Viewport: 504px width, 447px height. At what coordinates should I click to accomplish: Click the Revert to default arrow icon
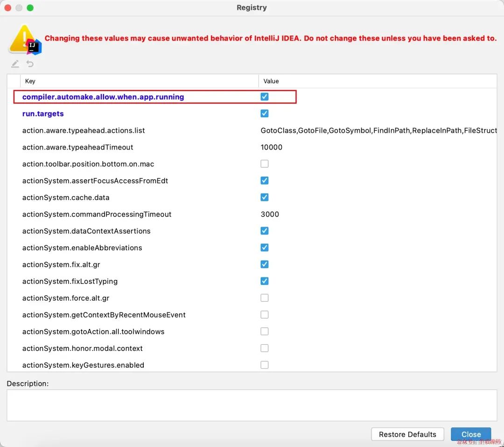[x=30, y=64]
